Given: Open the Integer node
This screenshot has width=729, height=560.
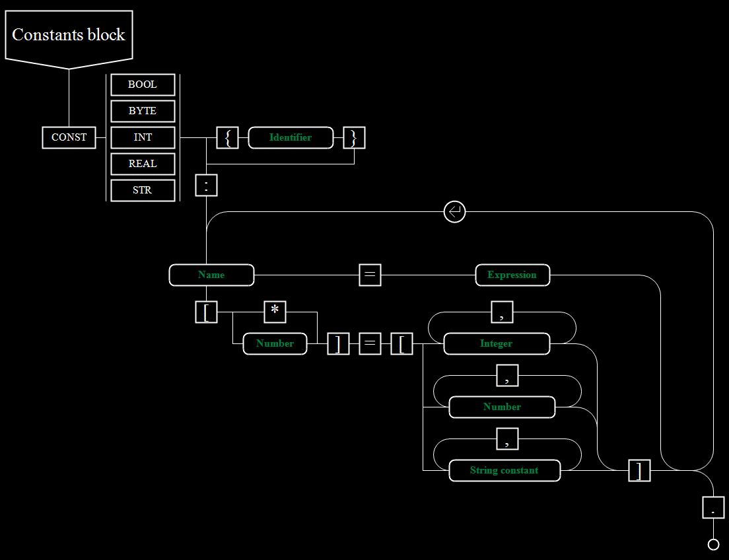Looking at the screenshot, I should tap(497, 343).
